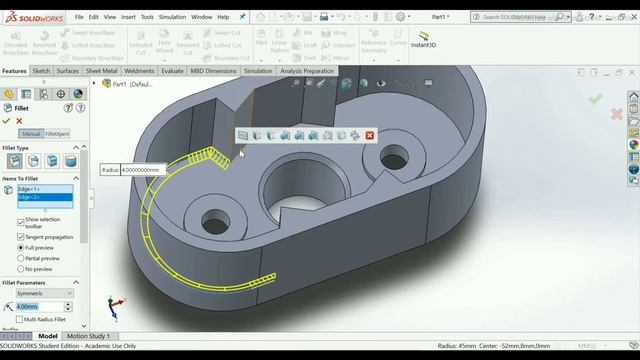This screenshot has height=360, width=640.
Task: Click the Extruded Boss/Base tool
Action: (16, 43)
